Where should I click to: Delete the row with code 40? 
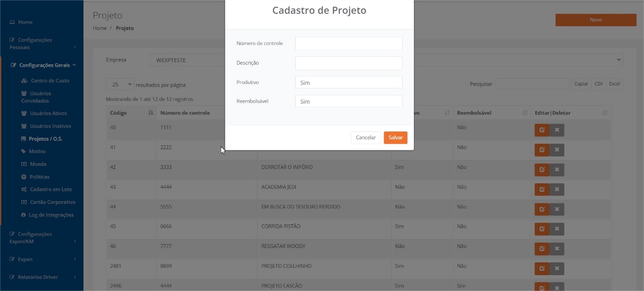557,130
